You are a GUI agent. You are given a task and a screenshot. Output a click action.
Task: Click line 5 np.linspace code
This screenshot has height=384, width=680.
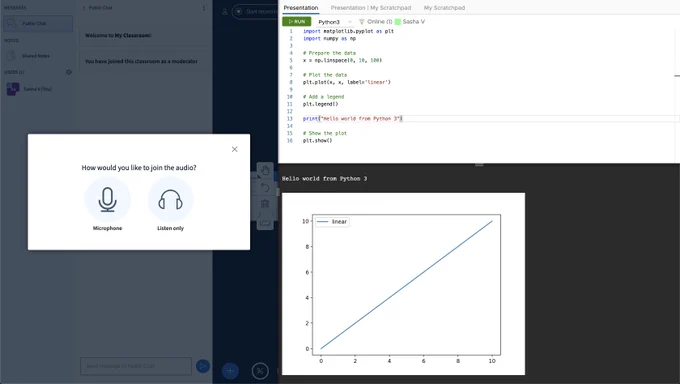tap(342, 60)
